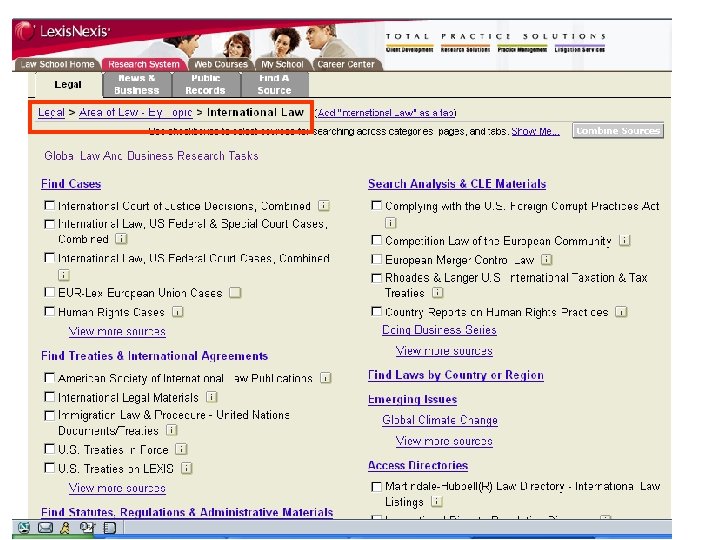Viewport: 720px width, 540px height.
Task: Click View more sources under Find Cases
Action: point(117,332)
